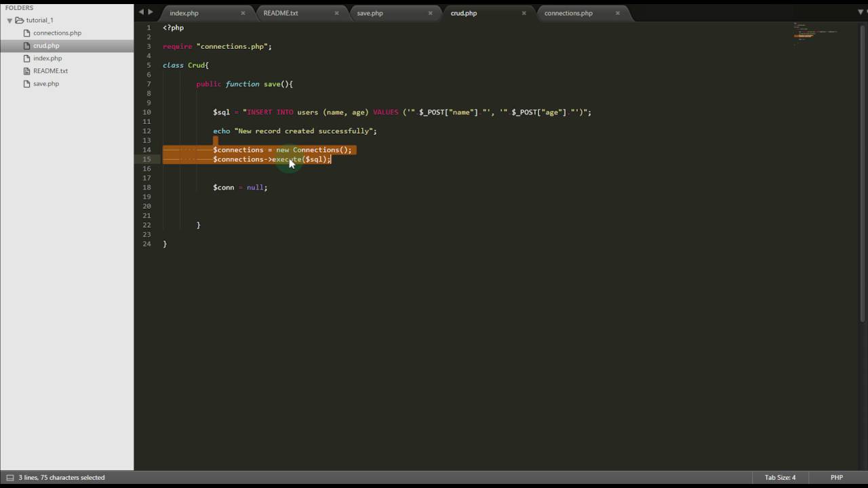Open the Tab Size: 4 menu
868x488 pixels.
pos(780,477)
